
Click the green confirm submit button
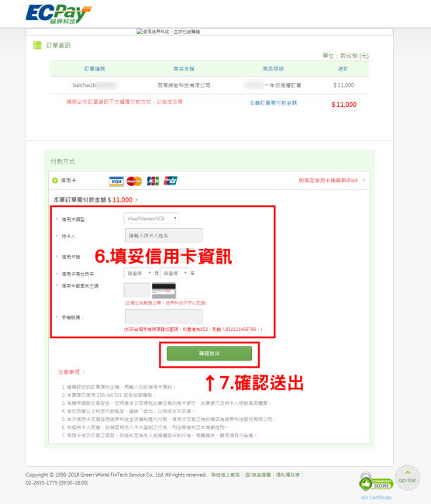(209, 354)
